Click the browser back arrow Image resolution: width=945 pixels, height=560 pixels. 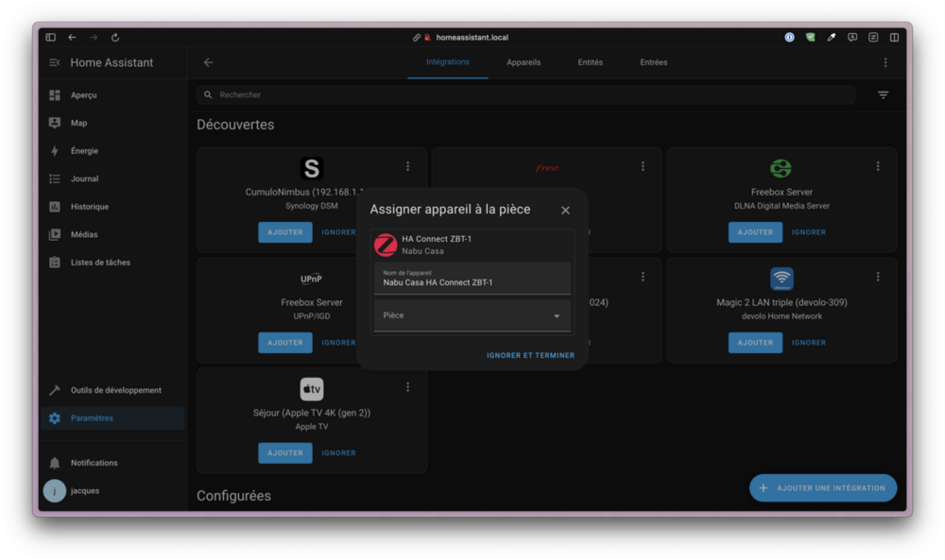(73, 38)
